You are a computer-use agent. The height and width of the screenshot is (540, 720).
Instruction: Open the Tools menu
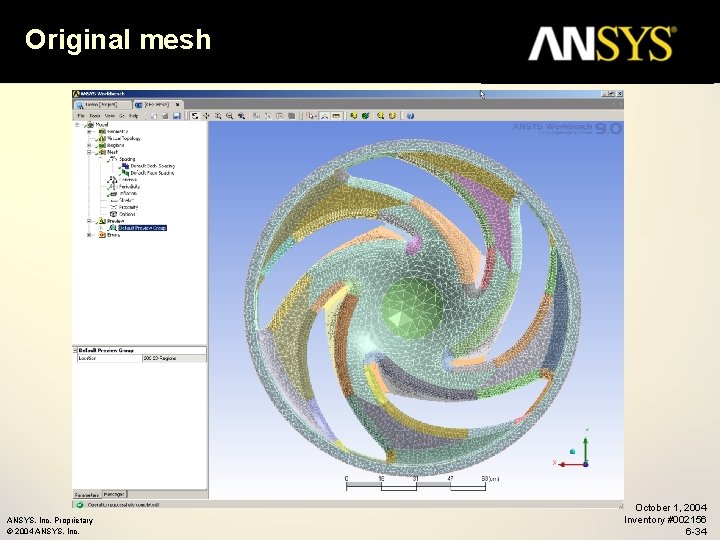[95, 116]
